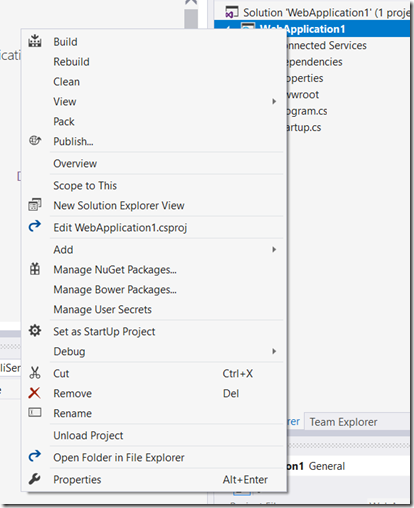Choose Remove from the context menu
This screenshot has width=414, height=508.
coord(153,394)
